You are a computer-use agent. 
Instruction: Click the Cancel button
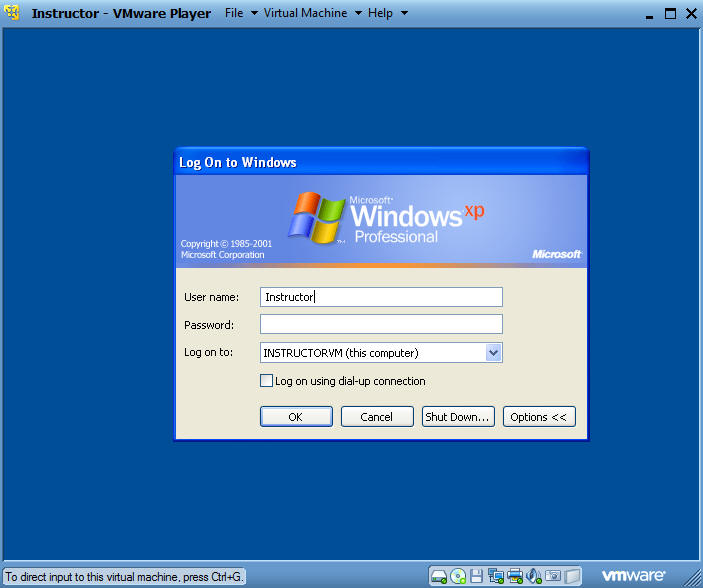377,417
